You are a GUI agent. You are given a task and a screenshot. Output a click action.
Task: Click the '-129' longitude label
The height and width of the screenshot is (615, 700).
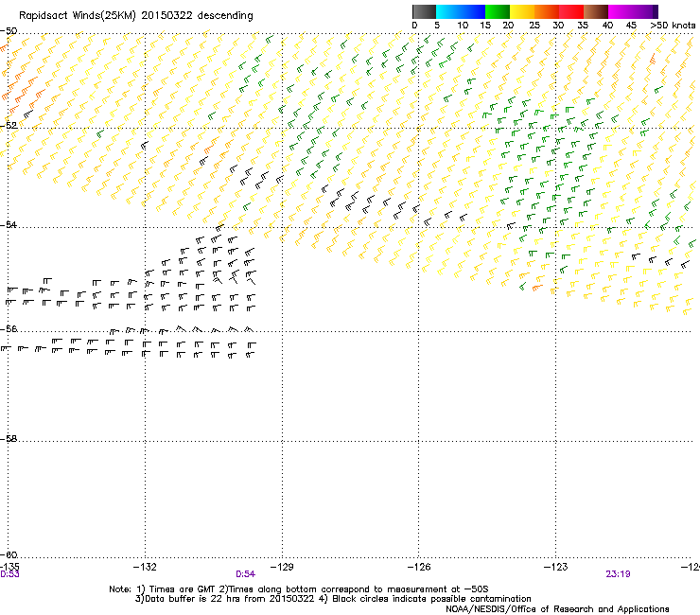pyautogui.click(x=282, y=567)
